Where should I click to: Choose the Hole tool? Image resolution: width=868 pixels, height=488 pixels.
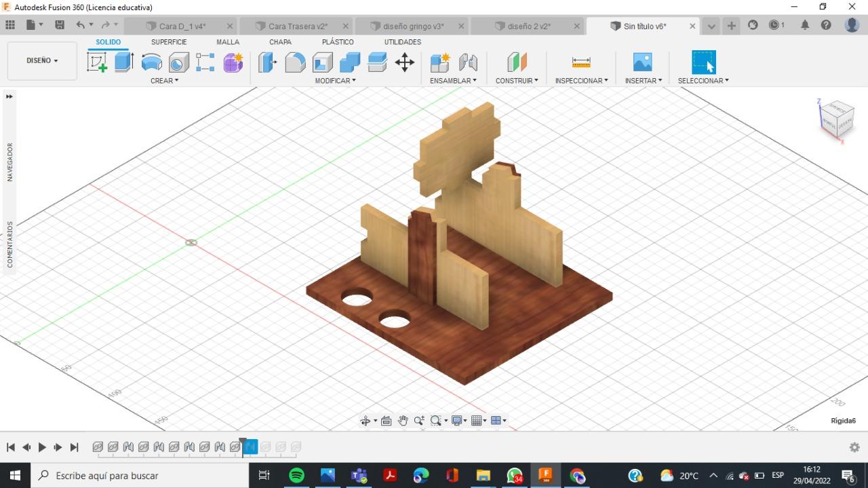[178, 62]
